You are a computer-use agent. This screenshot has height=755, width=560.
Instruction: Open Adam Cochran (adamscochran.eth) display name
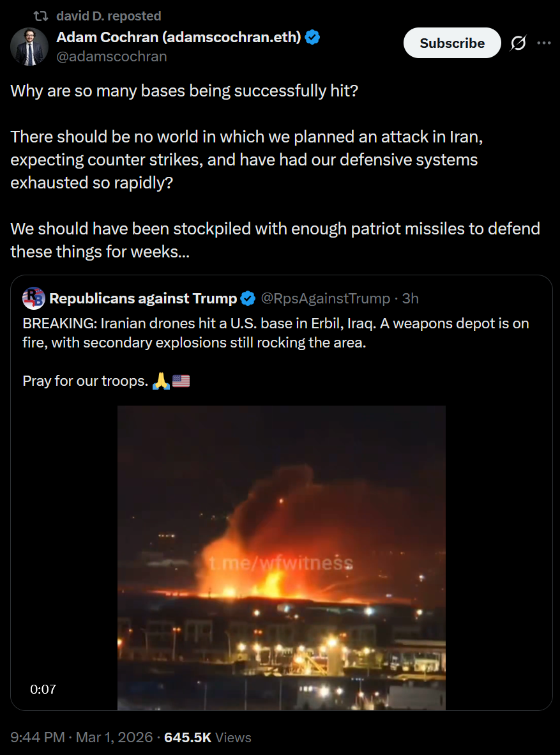point(179,37)
